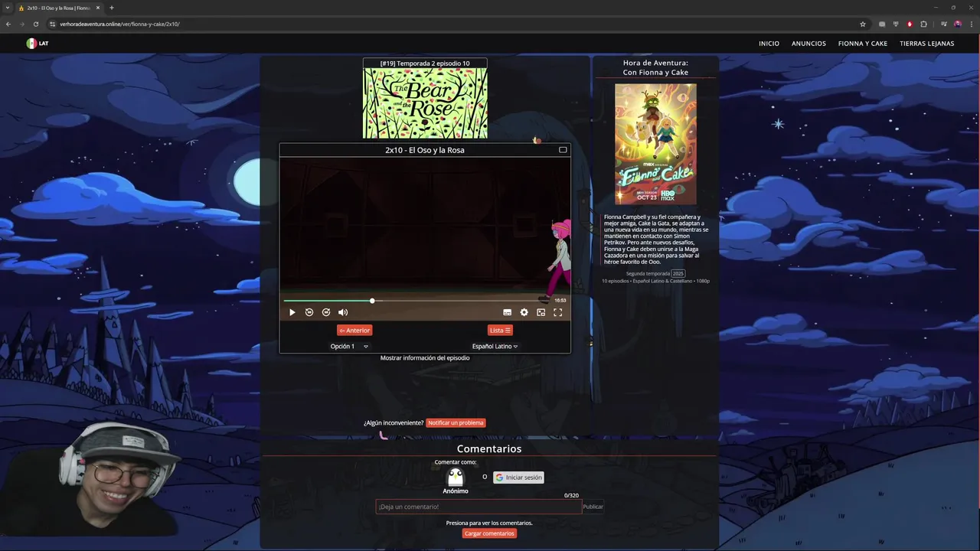Click the Hora de Aventura series title
This screenshot has height=551, width=980.
click(x=655, y=67)
